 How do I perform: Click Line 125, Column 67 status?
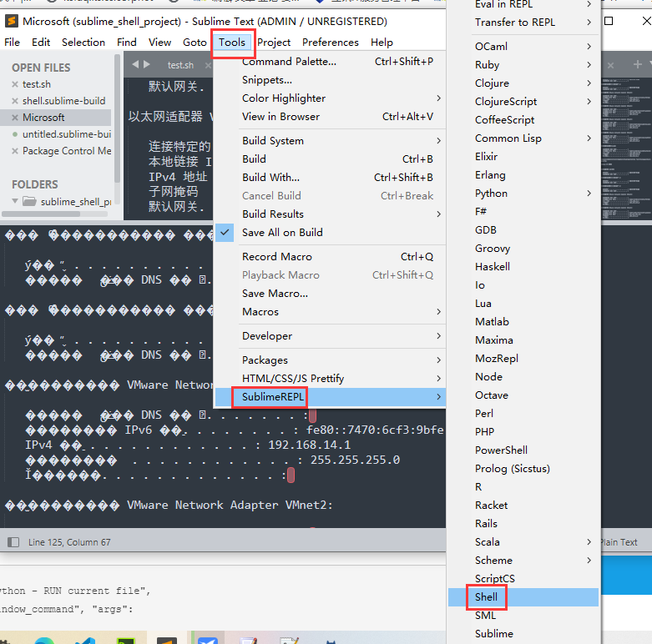(69, 542)
